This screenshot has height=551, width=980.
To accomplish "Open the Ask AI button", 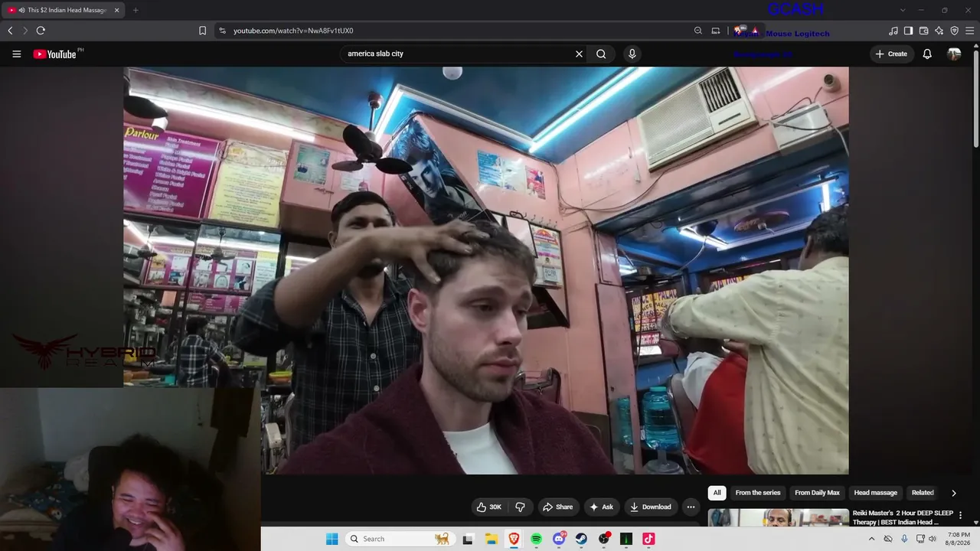I will click(x=602, y=507).
